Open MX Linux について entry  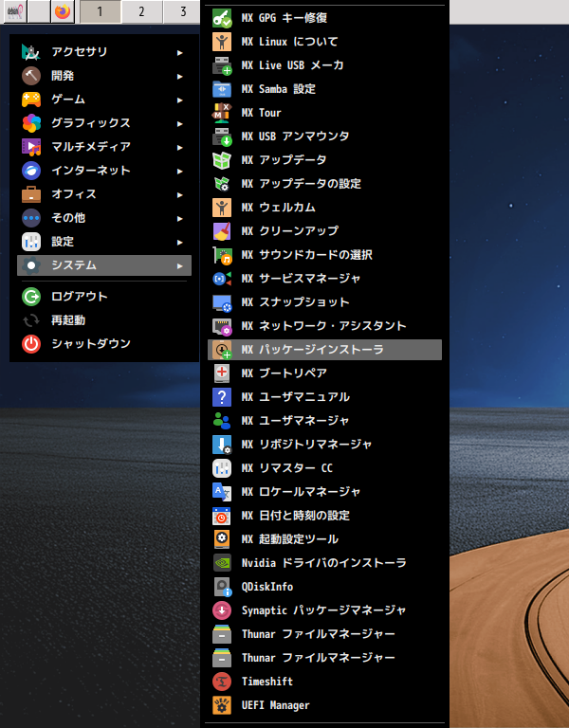pos(324,42)
